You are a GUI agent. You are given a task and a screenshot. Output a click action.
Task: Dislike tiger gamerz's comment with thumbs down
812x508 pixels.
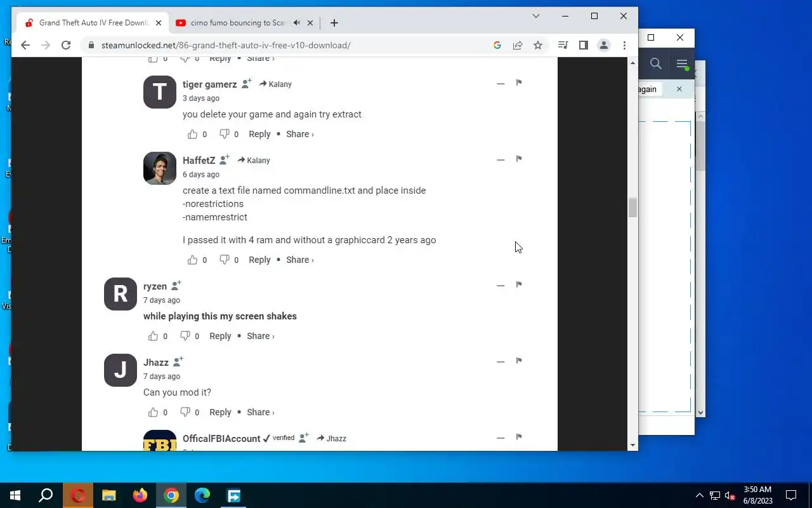224,134
